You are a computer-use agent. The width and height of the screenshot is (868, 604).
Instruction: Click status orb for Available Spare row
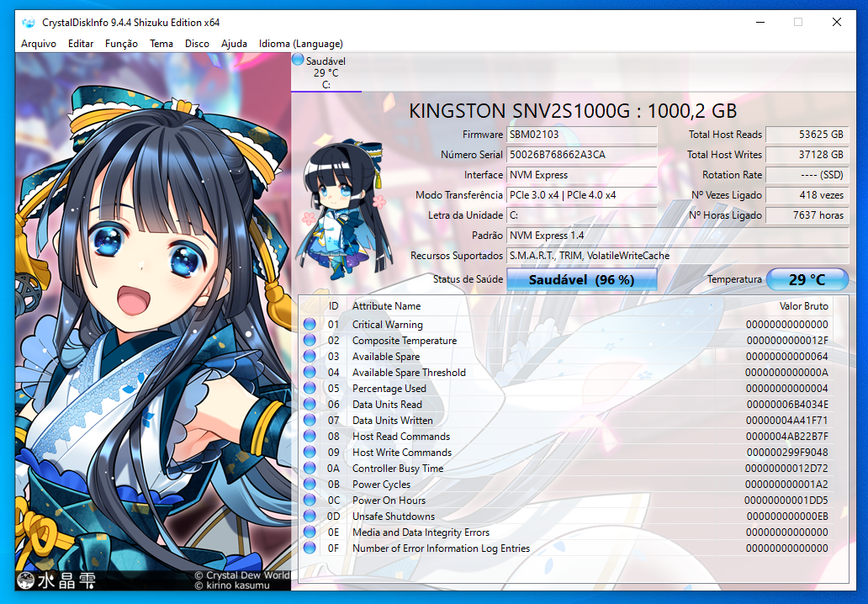click(x=310, y=356)
